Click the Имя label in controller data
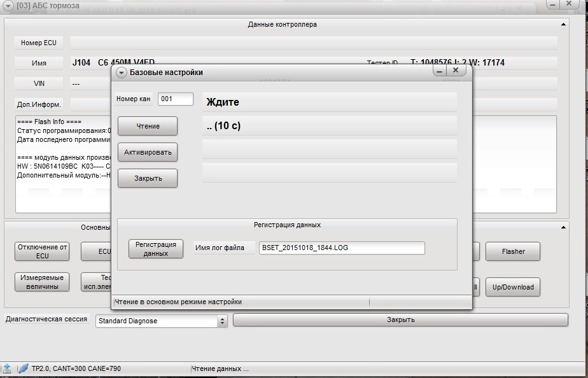Image resolution: width=588 pixels, height=378 pixels. pos(39,63)
